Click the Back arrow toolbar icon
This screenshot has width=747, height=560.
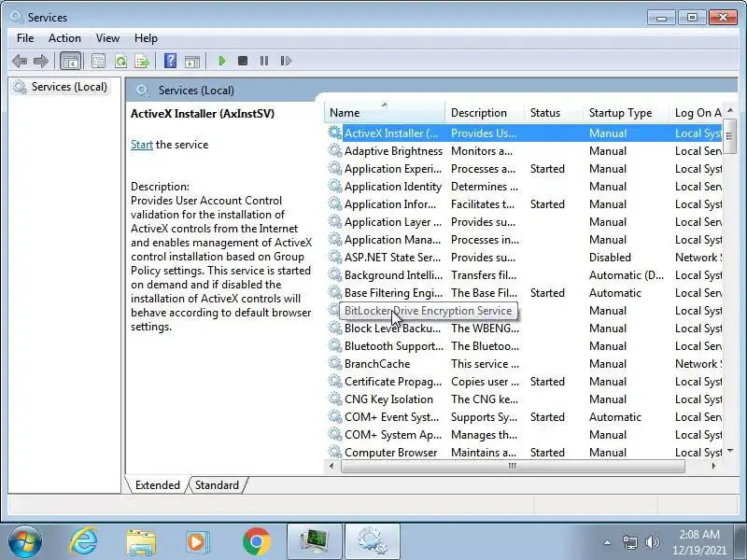[20, 61]
